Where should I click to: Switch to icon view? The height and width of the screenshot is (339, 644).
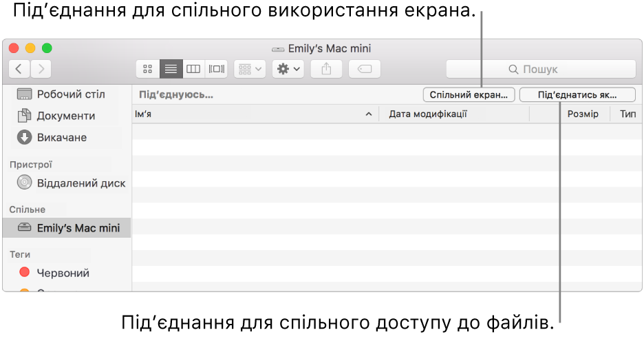147,69
